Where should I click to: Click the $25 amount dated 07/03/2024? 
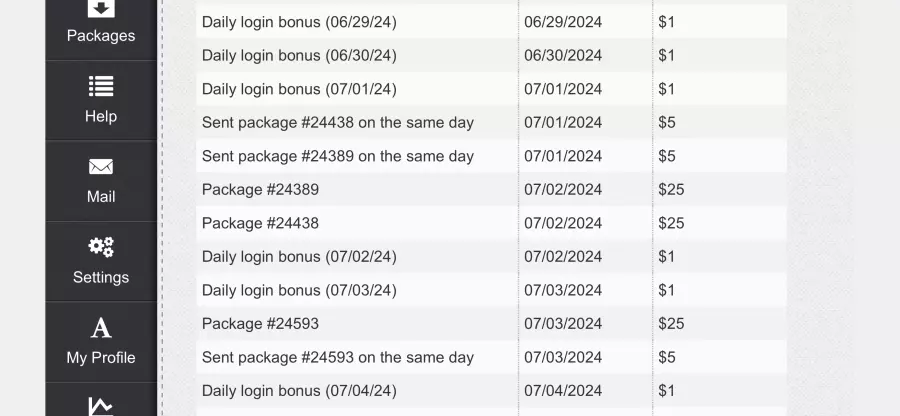(671, 324)
